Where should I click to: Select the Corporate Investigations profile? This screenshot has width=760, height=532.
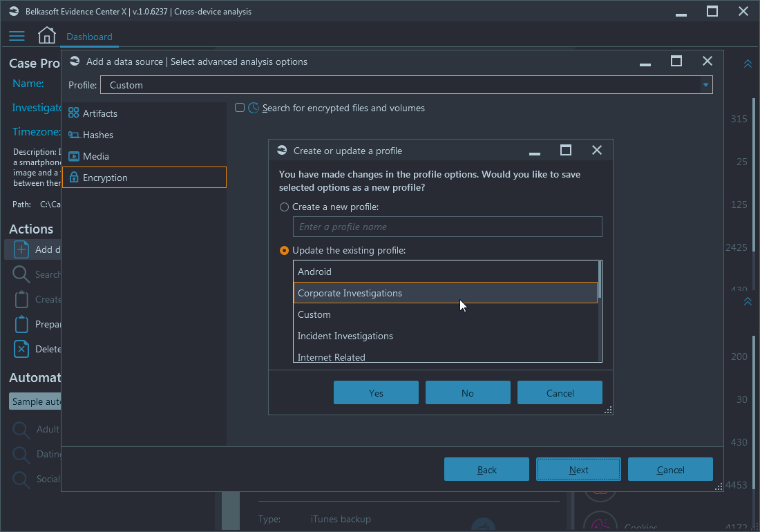pyautogui.click(x=445, y=293)
